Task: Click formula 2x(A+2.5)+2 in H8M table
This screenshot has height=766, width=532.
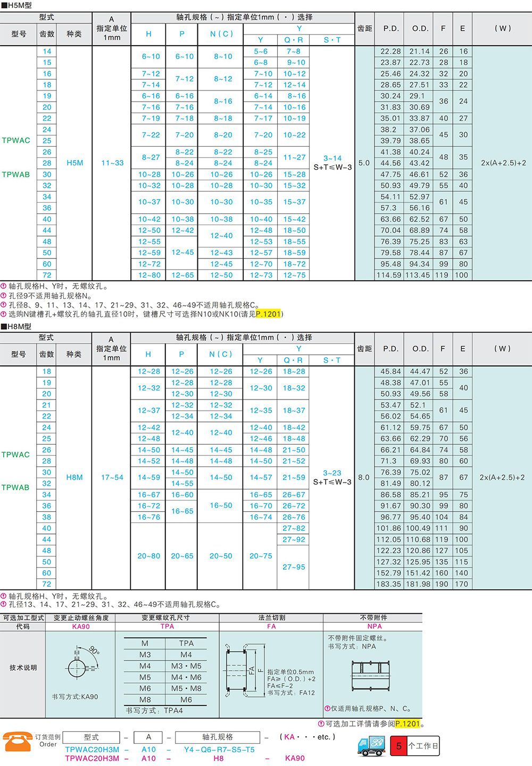Action: pyautogui.click(x=502, y=477)
